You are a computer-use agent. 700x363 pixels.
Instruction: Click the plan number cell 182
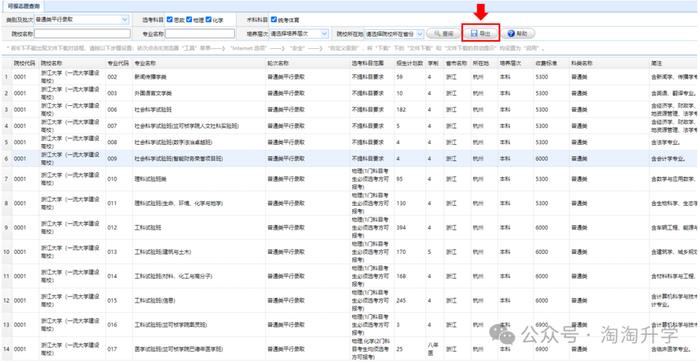point(401,109)
